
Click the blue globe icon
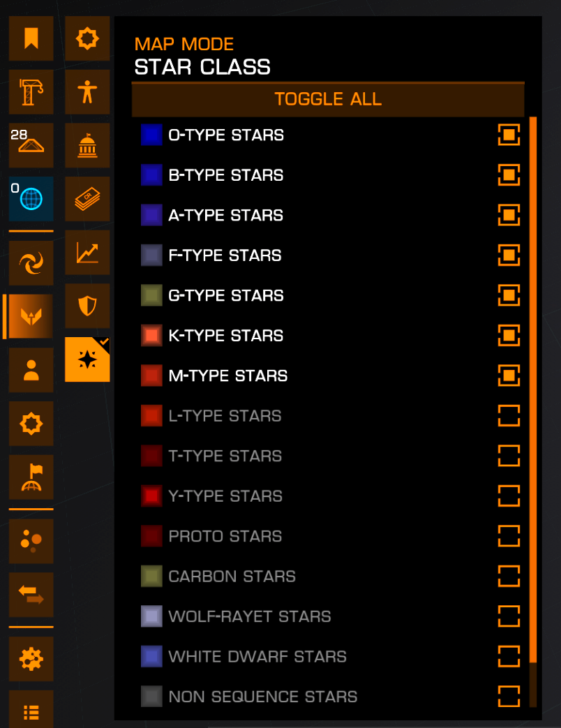(x=31, y=199)
